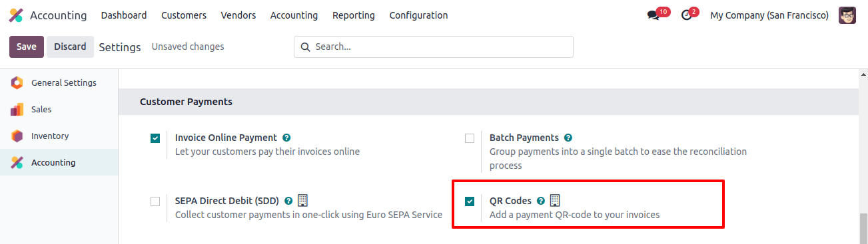Click the Accounting app title
Image resolution: width=868 pixels, height=244 pixels.
click(x=59, y=15)
